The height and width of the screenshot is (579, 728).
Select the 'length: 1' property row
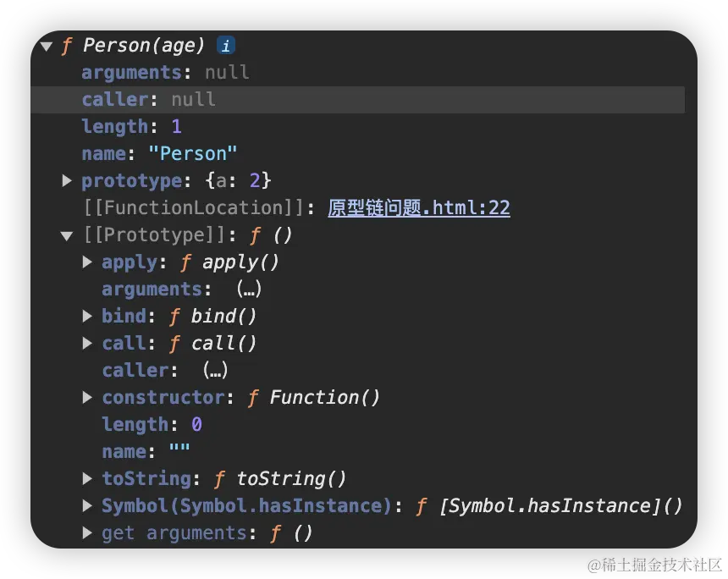coord(357,126)
